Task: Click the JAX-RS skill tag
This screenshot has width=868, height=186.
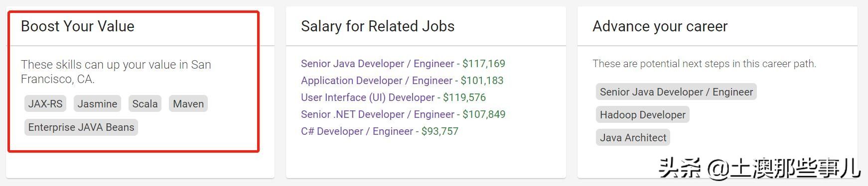Action: click(45, 104)
